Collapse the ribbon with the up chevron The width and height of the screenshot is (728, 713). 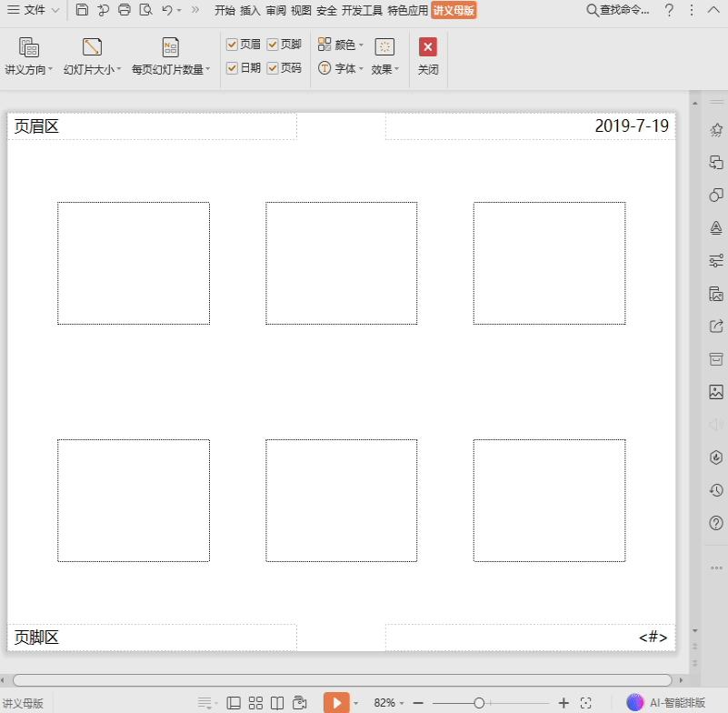coord(713,10)
